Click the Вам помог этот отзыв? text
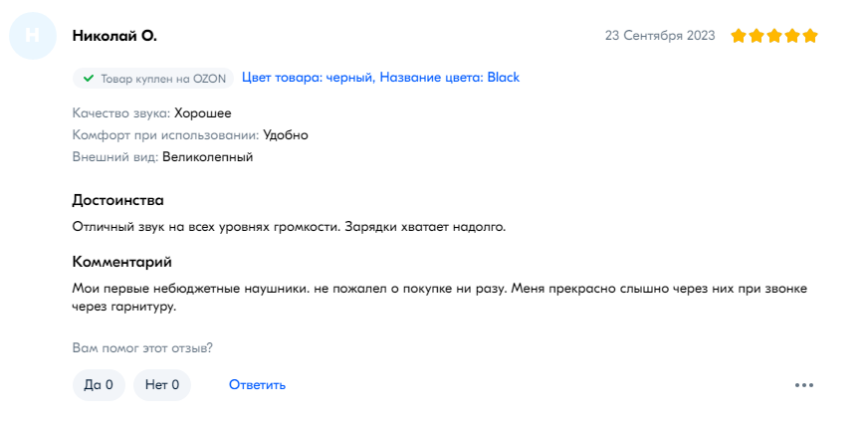Viewport: 868px width, 423px height. tap(142, 348)
